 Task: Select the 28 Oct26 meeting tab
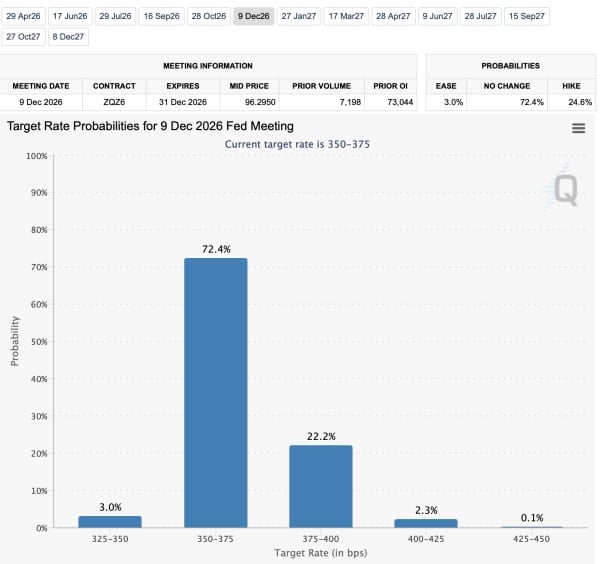tap(208, 16)
